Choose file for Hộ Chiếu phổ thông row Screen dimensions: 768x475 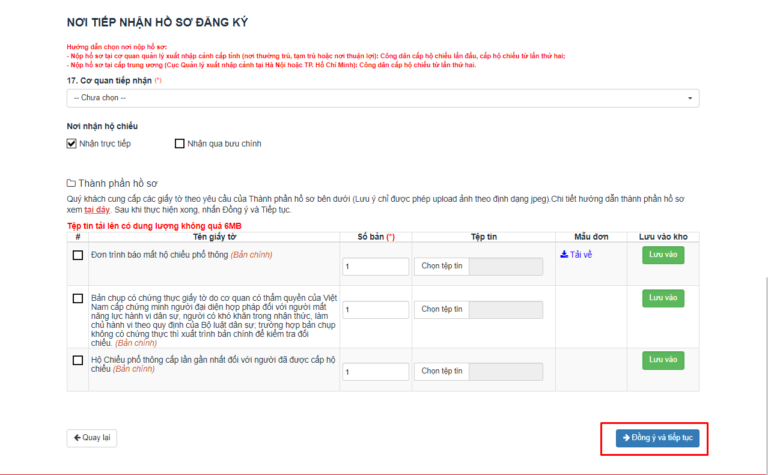(x=442, y=371)
